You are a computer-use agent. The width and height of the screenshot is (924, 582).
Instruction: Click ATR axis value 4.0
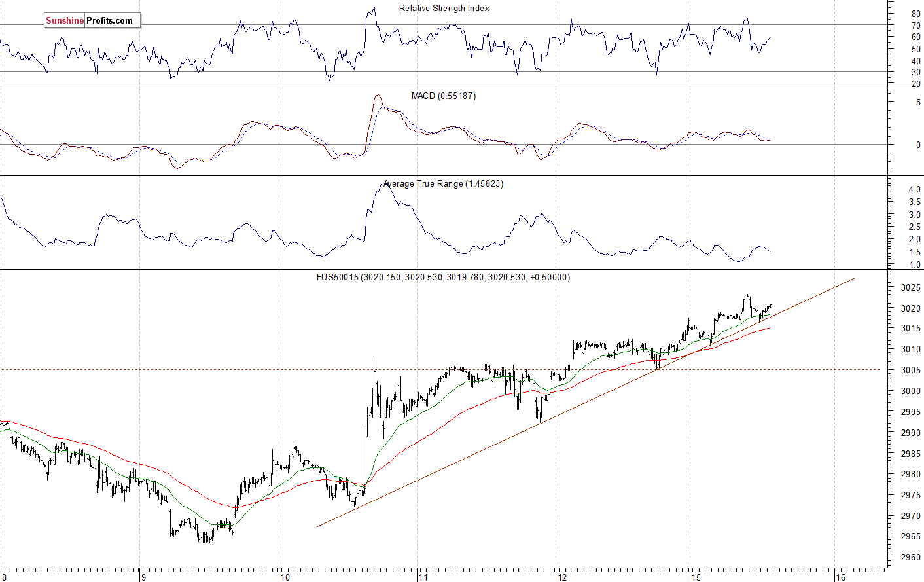tap(914, 190)
